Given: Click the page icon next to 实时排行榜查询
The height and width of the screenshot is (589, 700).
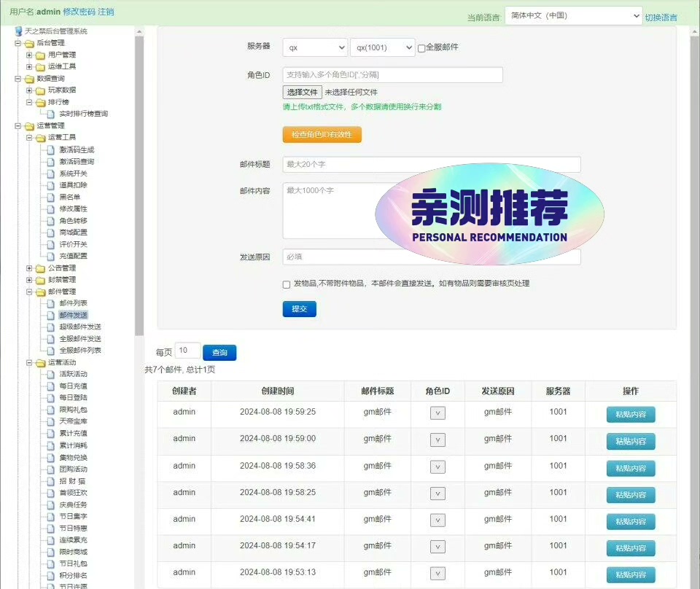Looking at the screenshot, I should point(50,114).
